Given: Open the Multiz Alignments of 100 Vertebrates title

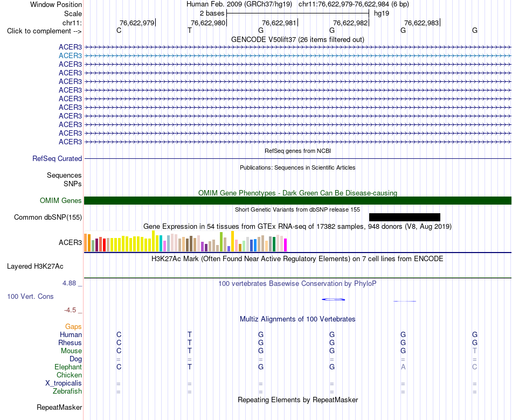Looking at the screenshot, I should pyautogui.click(x=297, y=319).
